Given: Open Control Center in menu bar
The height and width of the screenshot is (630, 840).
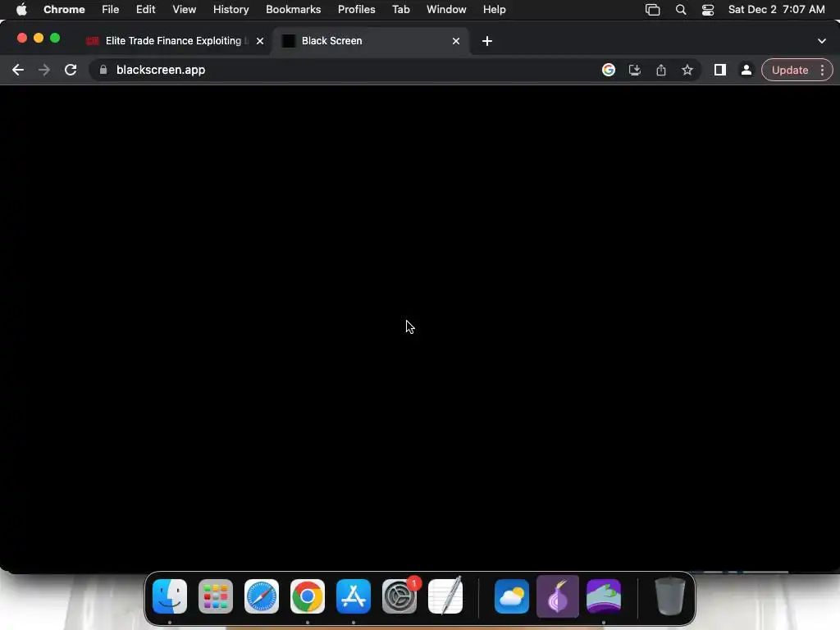Looking at the screenshot, I should coord(708,10).
